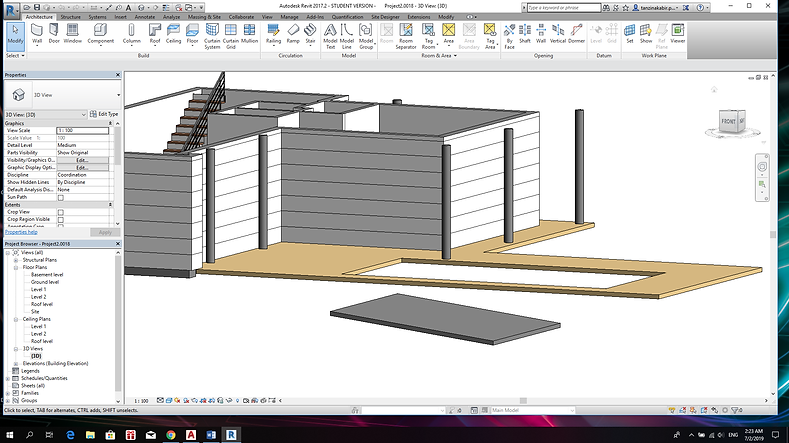Switch to the Massing & Site tab
The image size is (789, 443).
pos(203,17)
